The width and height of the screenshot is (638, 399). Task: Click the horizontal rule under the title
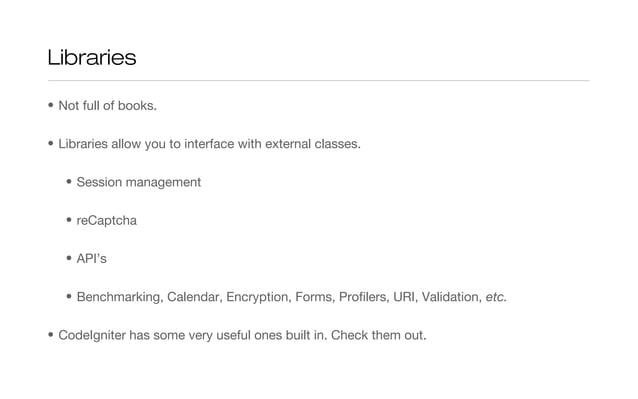[x=319, y=81]
